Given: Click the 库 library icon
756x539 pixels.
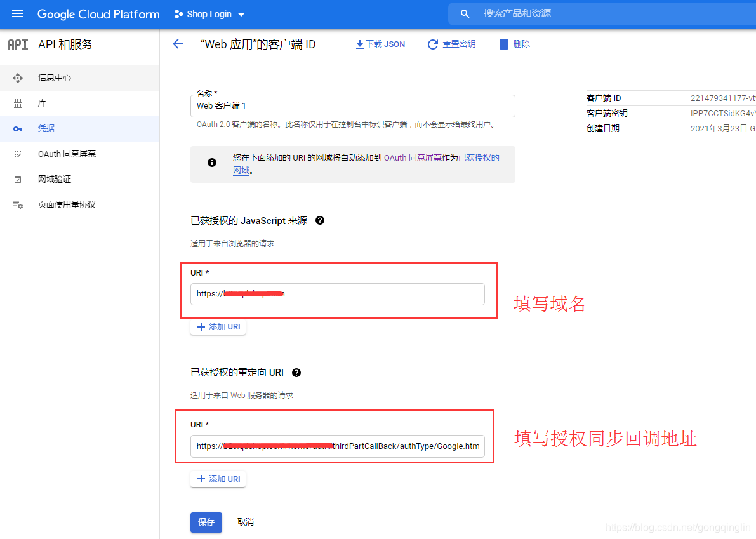Looking at the screenshot, I should [x=18, y=103].
